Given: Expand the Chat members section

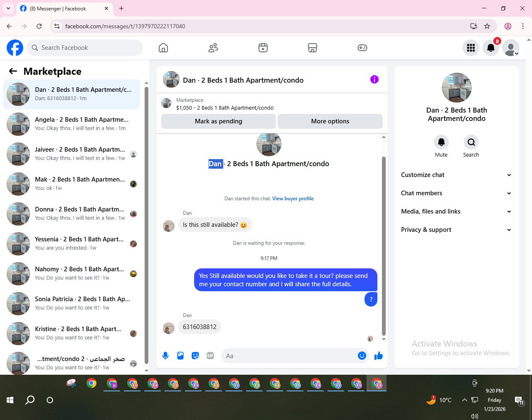Looking at the screenshot, I should (456, 193).
